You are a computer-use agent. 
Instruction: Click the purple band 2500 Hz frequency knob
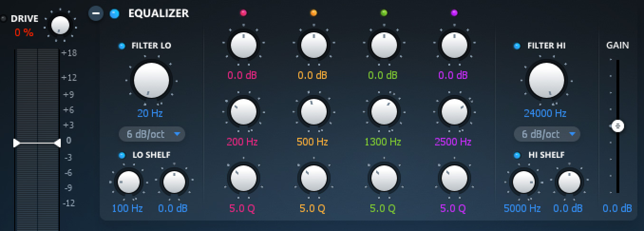[x=455, y=112]
